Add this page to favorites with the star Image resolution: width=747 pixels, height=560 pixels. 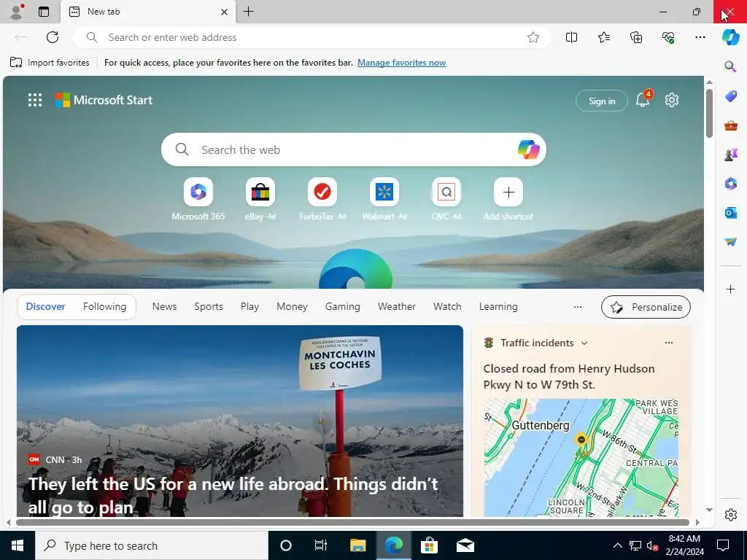[533, 37]
